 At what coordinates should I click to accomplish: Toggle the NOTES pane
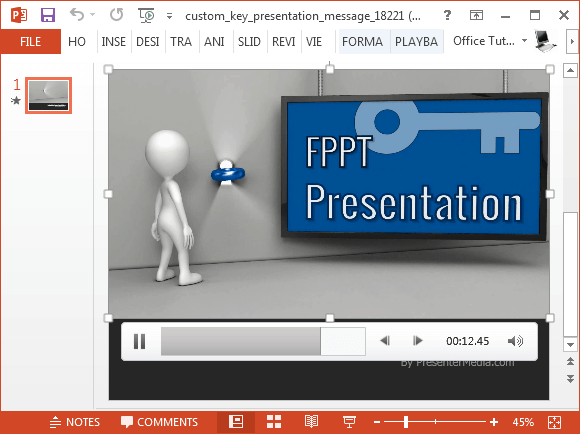(75, 422)
